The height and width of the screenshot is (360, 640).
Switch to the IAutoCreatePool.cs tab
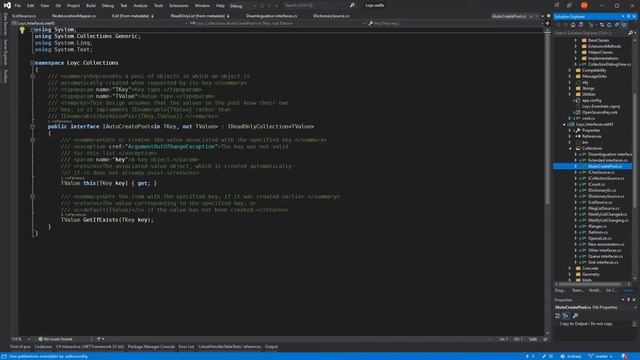pyautogui.click(x=509, y=16)
